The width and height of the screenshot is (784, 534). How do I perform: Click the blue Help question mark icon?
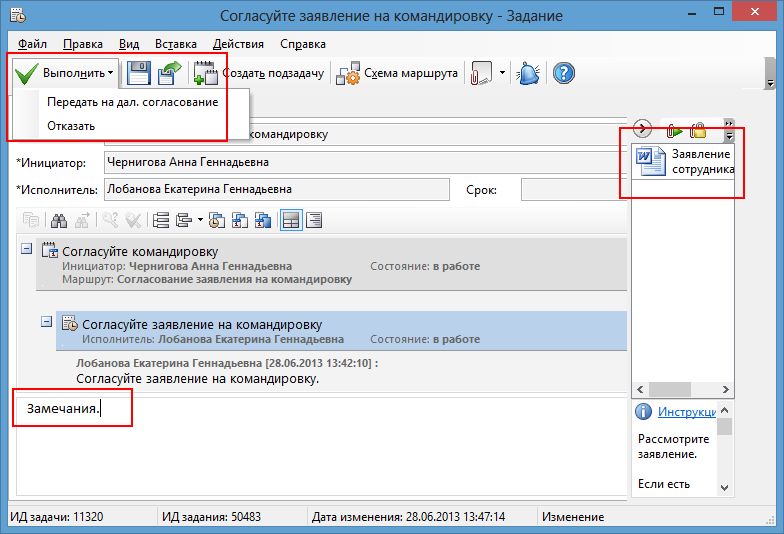click(563, 73)
